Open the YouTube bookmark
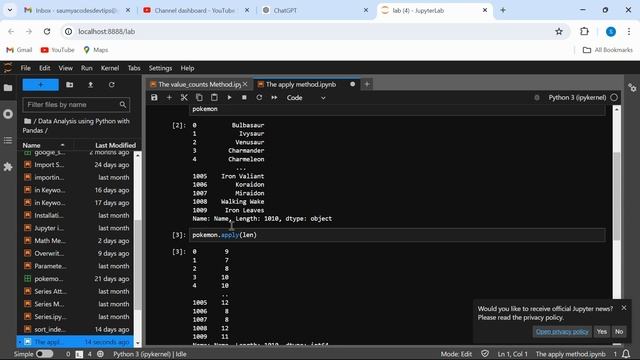This screenshot has width=640, height=360. [x=58, y=50]
